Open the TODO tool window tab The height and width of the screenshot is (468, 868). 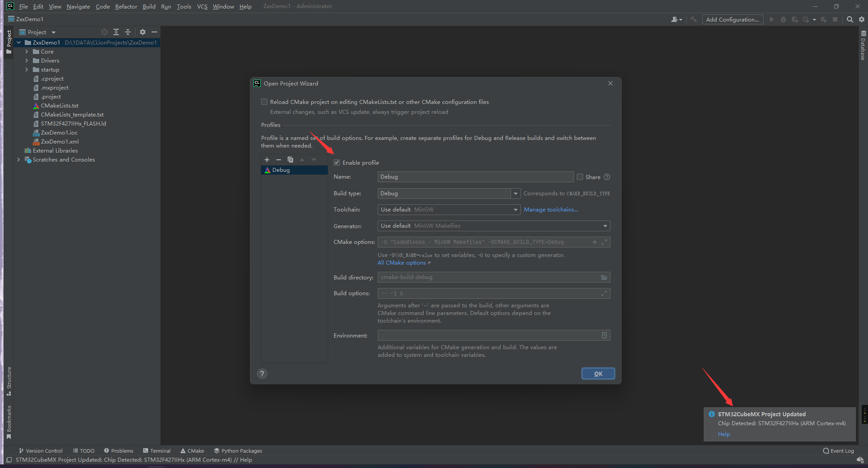click(84, 451)
